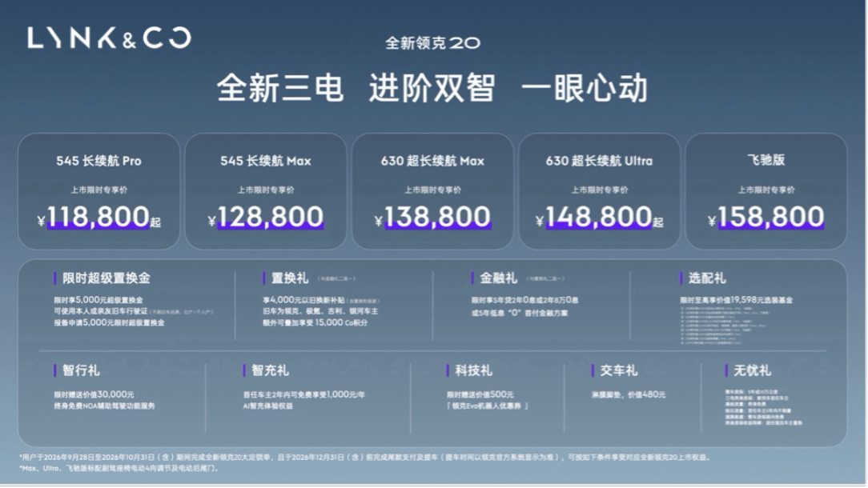Viewport: 868px width, 488px height.
Task: Click the line 额外可叠加享受 15,000 Co积分
Action: coord(315,322)
